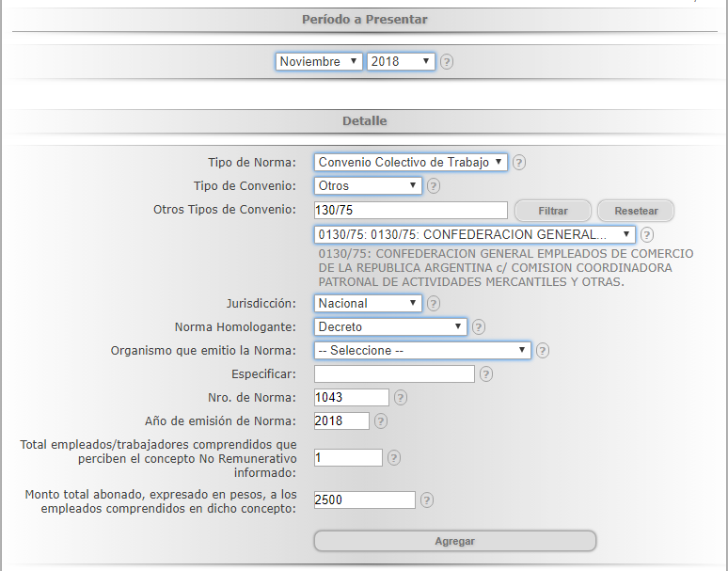Click the Otros Tipos de Convenio input

click(x=410, y=210)
